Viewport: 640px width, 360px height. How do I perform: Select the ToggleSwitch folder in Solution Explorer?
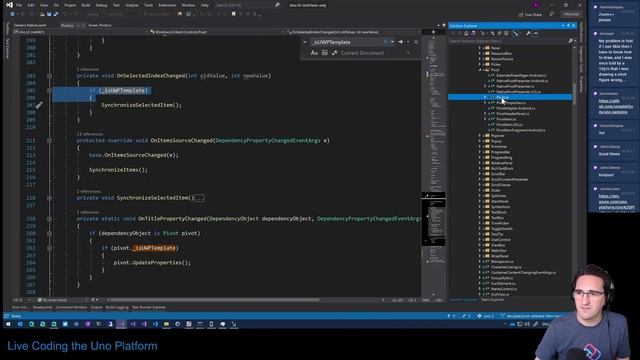[x=502, y=229]
